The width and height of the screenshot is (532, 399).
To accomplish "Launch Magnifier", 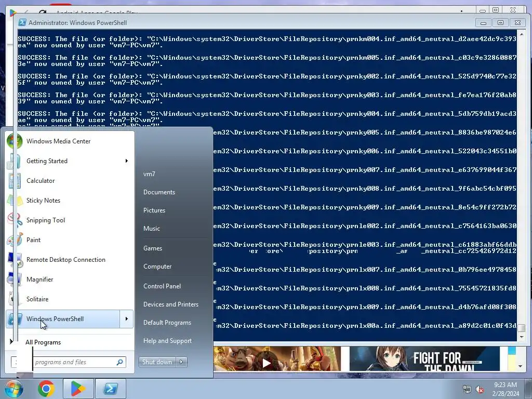I will (x=70, y=279).
